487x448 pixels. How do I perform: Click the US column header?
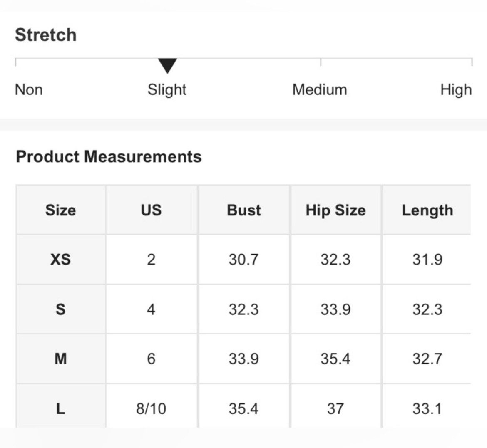click(151, 210)
